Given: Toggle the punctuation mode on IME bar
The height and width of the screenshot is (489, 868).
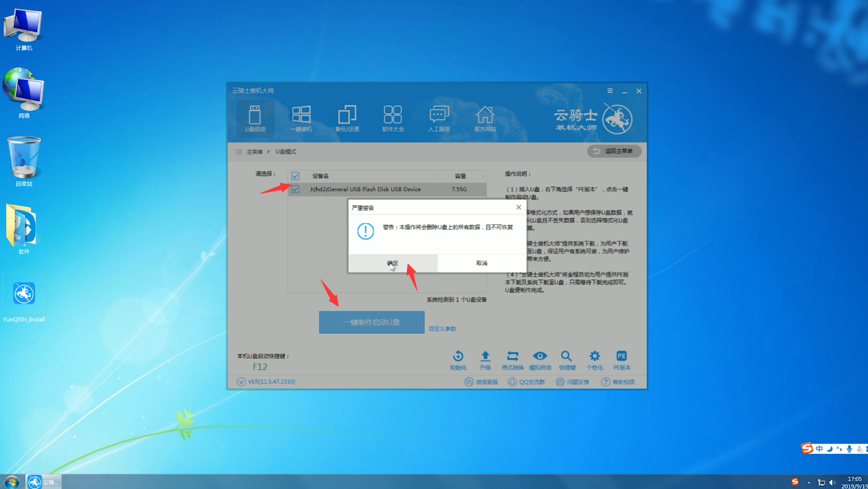Looking at the screenshot, I should (839, 449).
